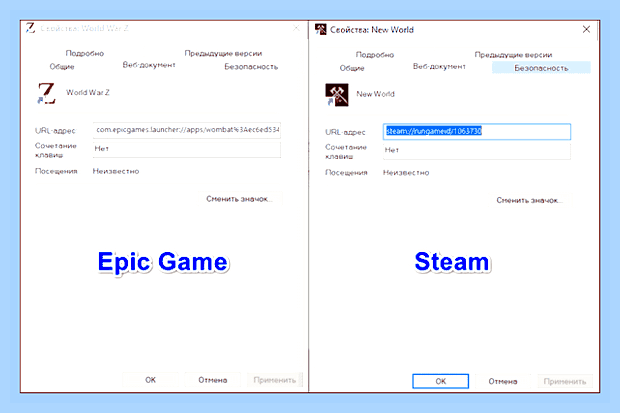Close the New World properties window

[586, 29]
